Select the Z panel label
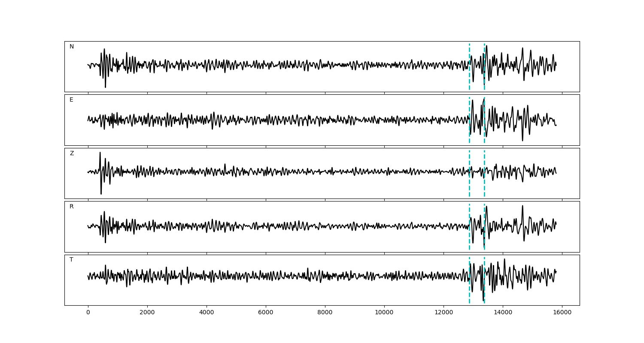The image size is (644, 343). 72,153
